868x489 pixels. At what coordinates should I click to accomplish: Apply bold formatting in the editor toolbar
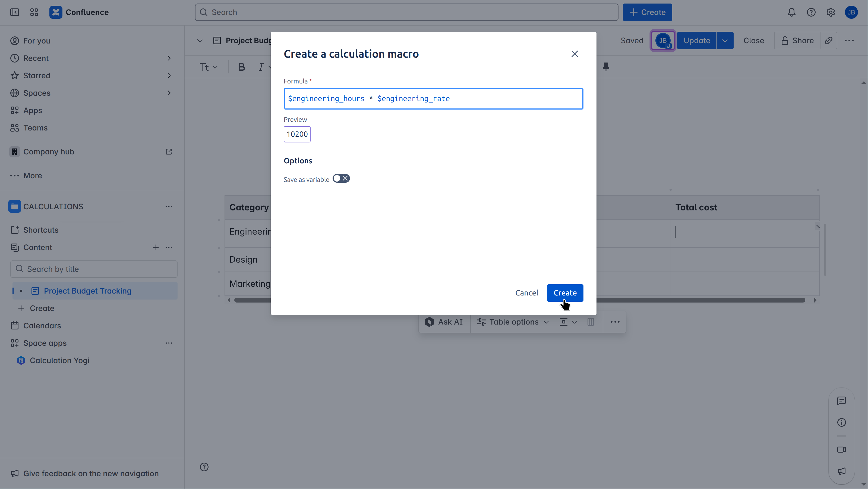241,67
